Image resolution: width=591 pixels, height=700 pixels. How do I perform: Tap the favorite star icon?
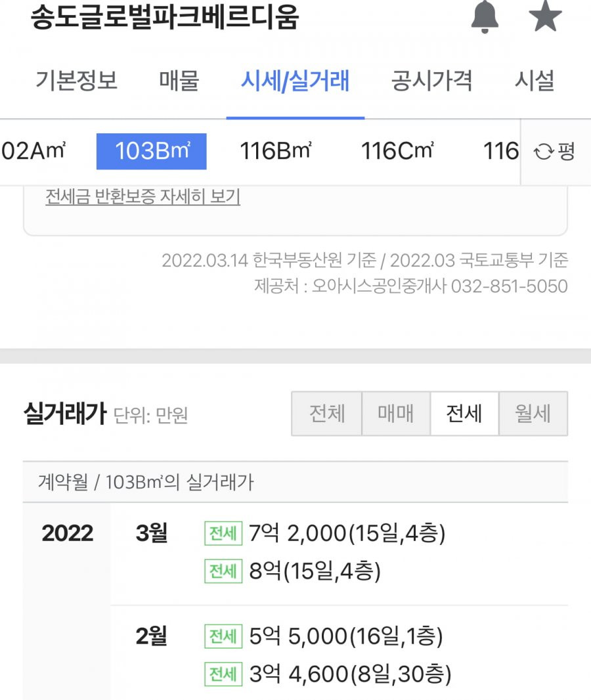(545, 16)
